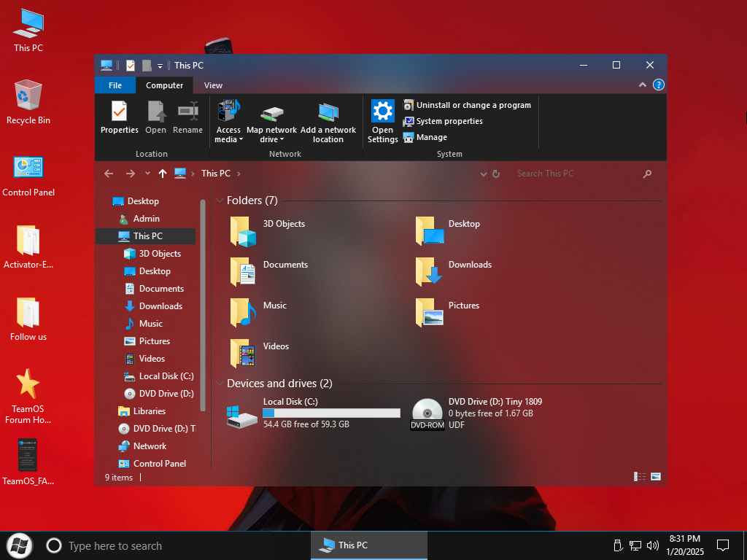Click the Refresh button
Viewport: 747px width, 560px height.
point(496,174)
